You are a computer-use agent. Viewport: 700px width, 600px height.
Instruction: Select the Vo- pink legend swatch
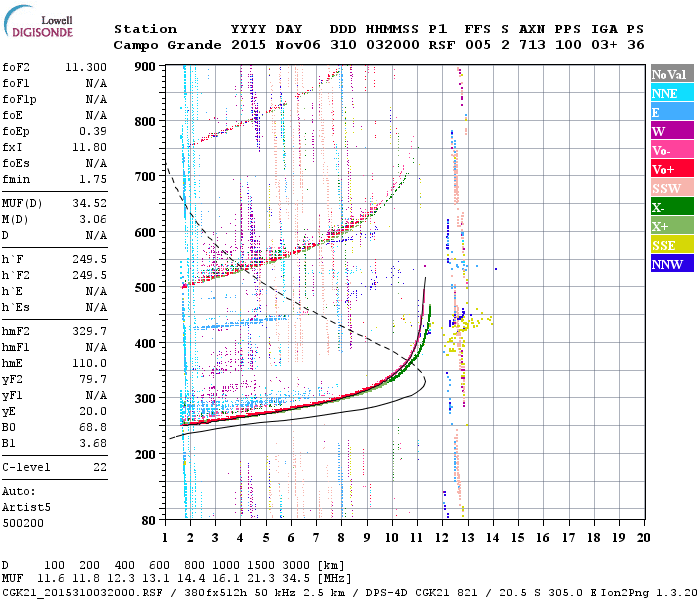(x=672, y=150)
